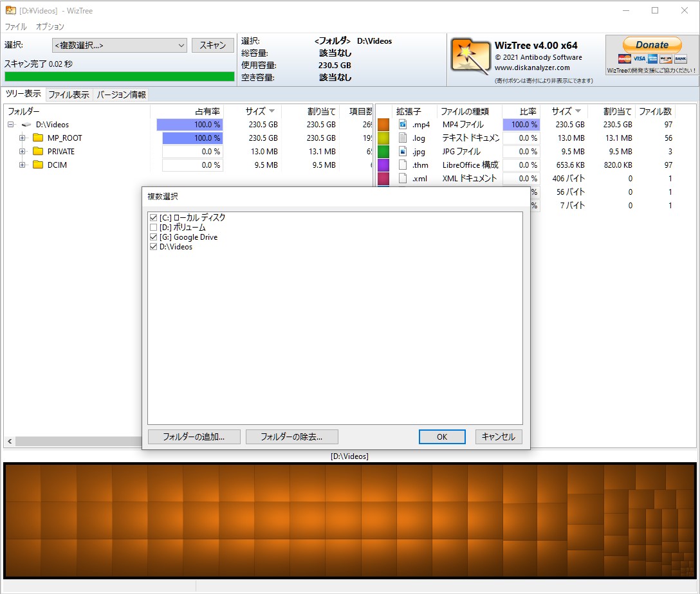Click the 占有率 column header
The width and height of the screenshot is (700, 594).
187,111
